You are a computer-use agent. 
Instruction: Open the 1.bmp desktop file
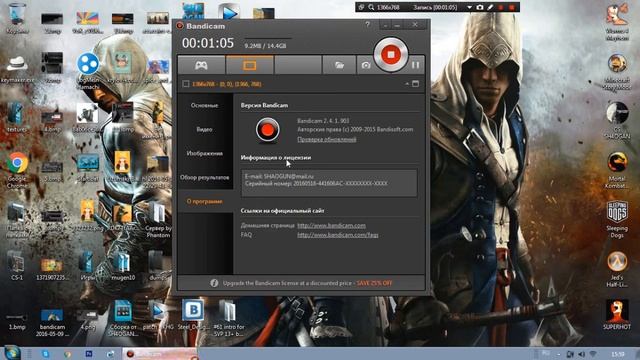coord(17,320)
